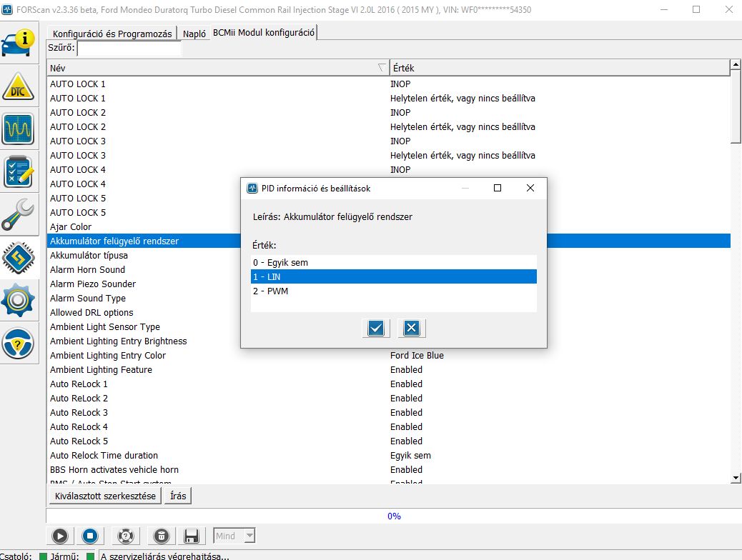The width and height of the screenshot is (742, 560).
Task: Open the steering wheel help section
Action: coord(19,343)
